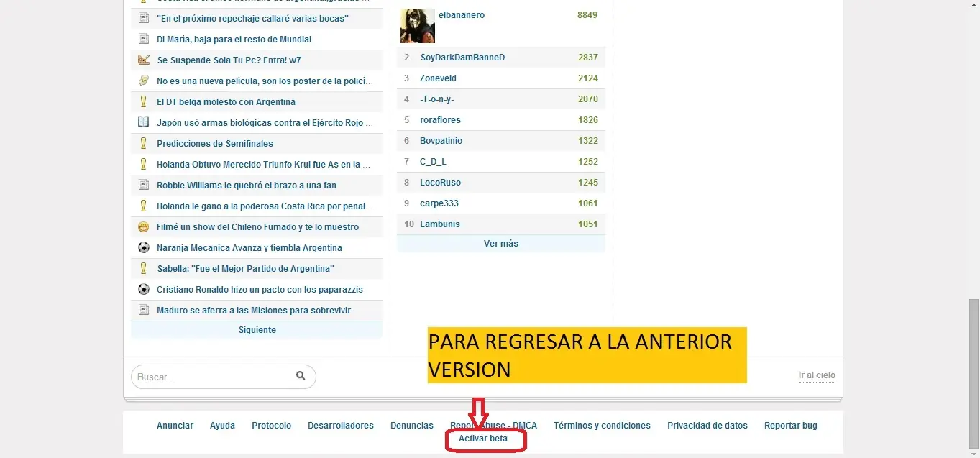980x458 pixels.
Task: Open "Maduro se aferra a las Misiones" post
Action: [254, 310]
